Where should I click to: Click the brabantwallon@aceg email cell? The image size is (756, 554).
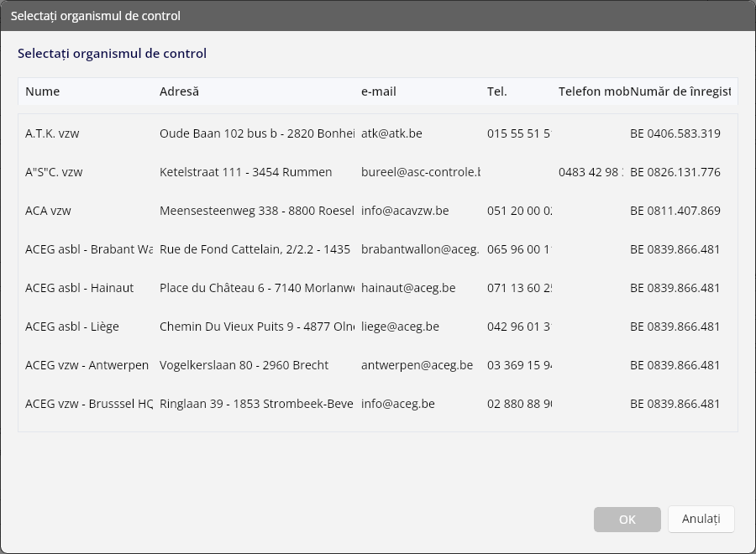point(420,249)
